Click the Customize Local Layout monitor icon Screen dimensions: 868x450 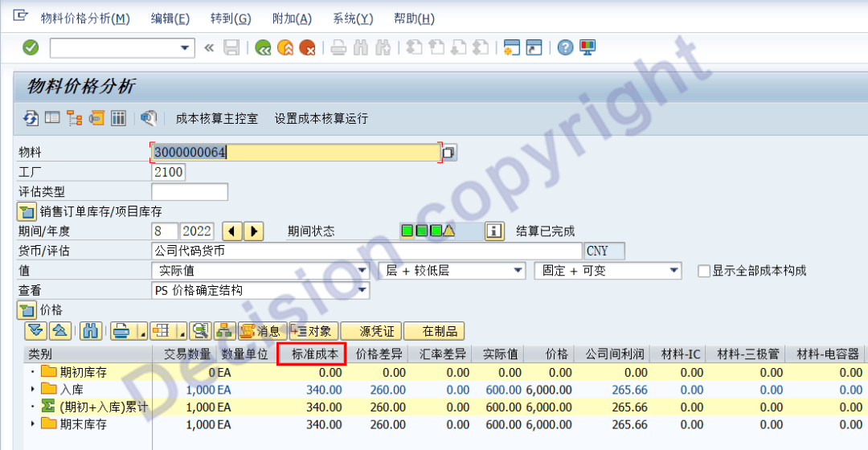point(588,48)
